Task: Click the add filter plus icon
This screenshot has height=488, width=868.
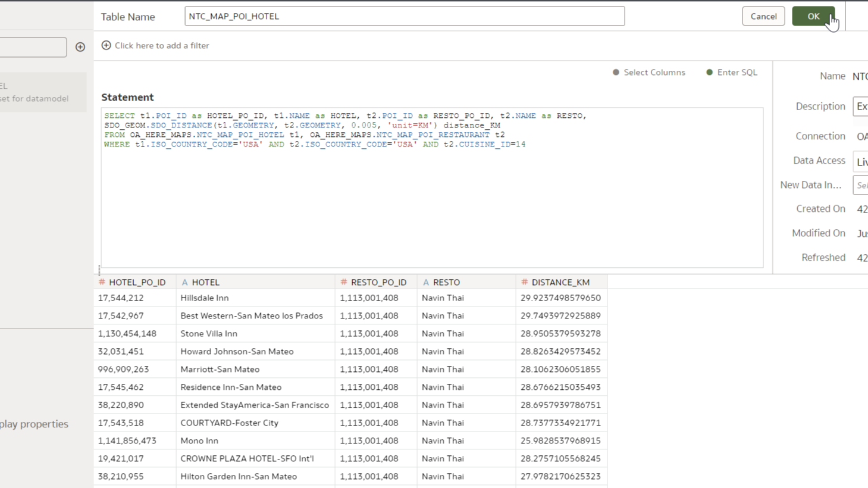Action: point(106,45)
